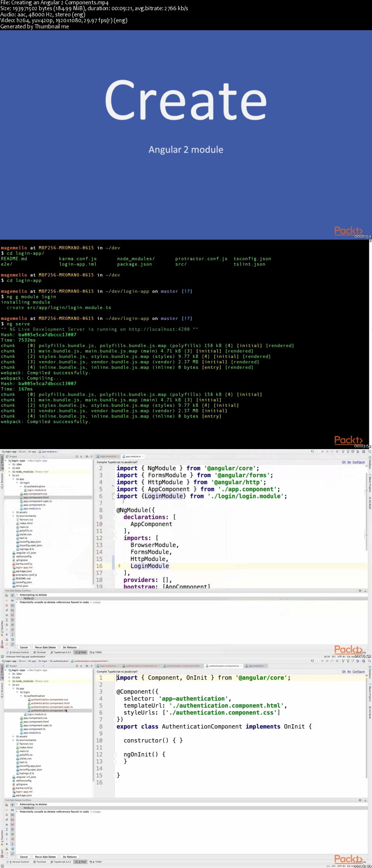Select the app.module.ts editor tab in upper IDE frame

(x=133, y=456)
